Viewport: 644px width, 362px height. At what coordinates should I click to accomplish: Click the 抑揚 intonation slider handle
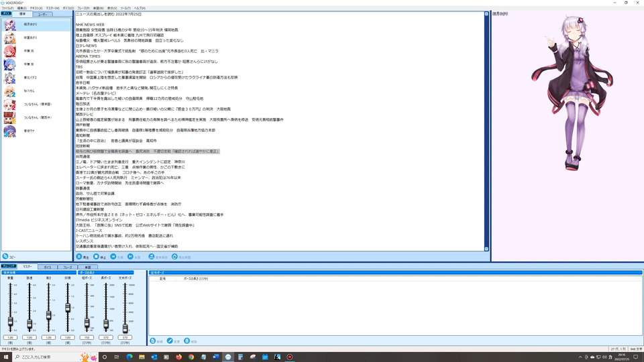click(68, 308)
